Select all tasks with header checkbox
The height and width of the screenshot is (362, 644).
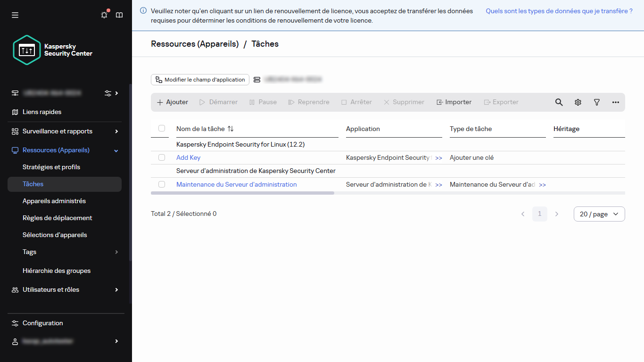[x=162, y=128]
